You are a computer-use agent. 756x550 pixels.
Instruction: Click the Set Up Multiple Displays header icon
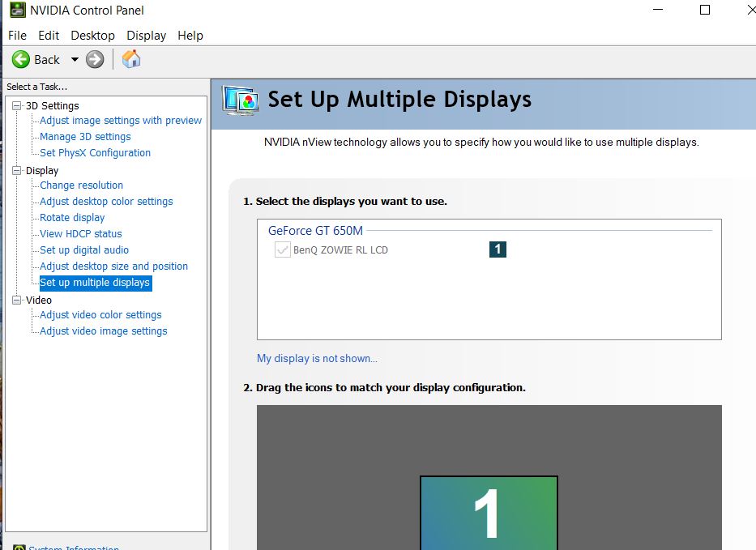(240, 100)
